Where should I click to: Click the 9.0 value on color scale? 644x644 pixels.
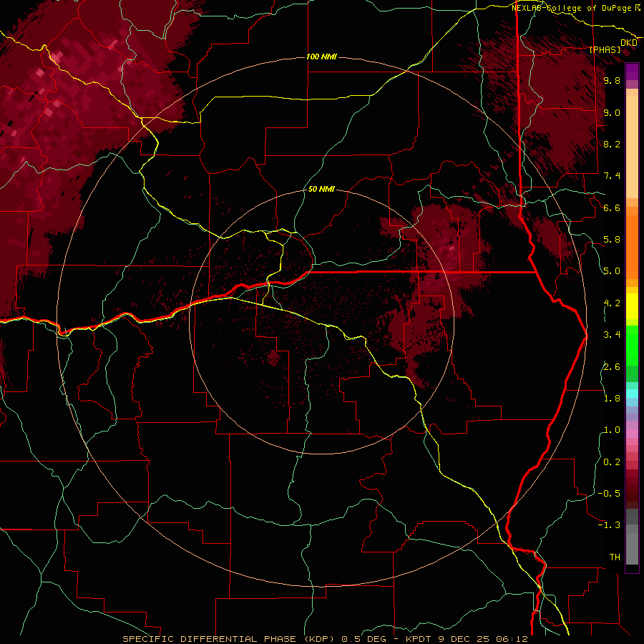tap(612, 112)
